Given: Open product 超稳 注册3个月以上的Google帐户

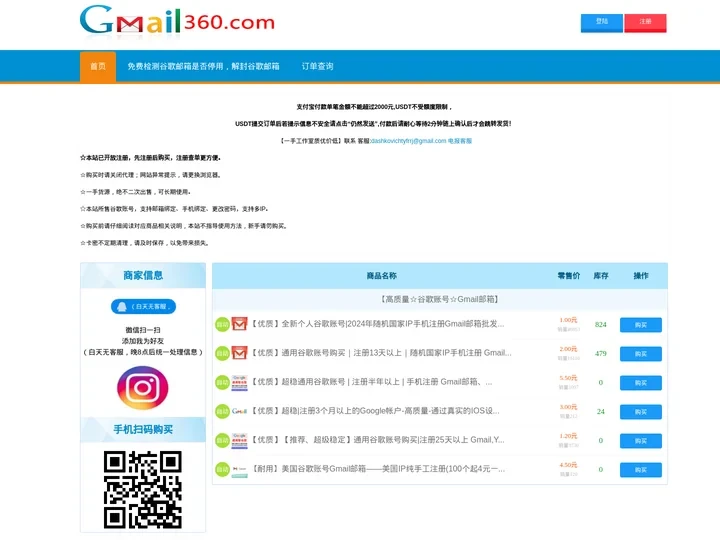Looking at the screenshot, I should 375,411.
